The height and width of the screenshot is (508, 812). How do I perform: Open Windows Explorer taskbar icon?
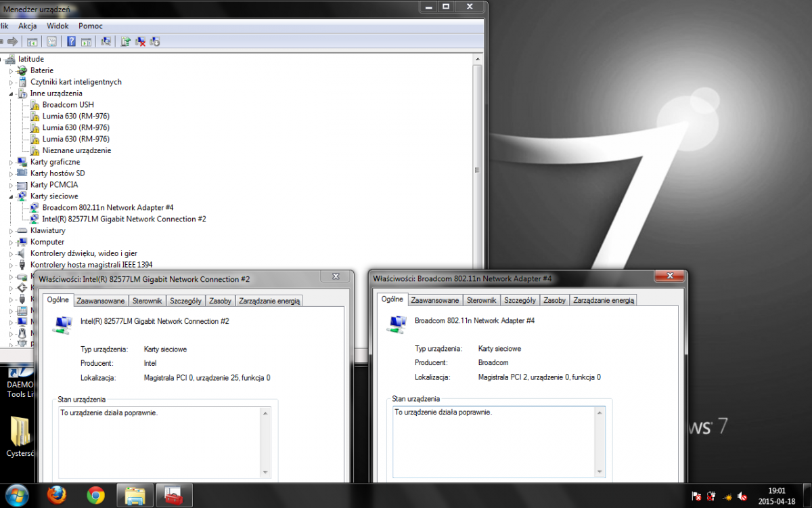point(135,496)
